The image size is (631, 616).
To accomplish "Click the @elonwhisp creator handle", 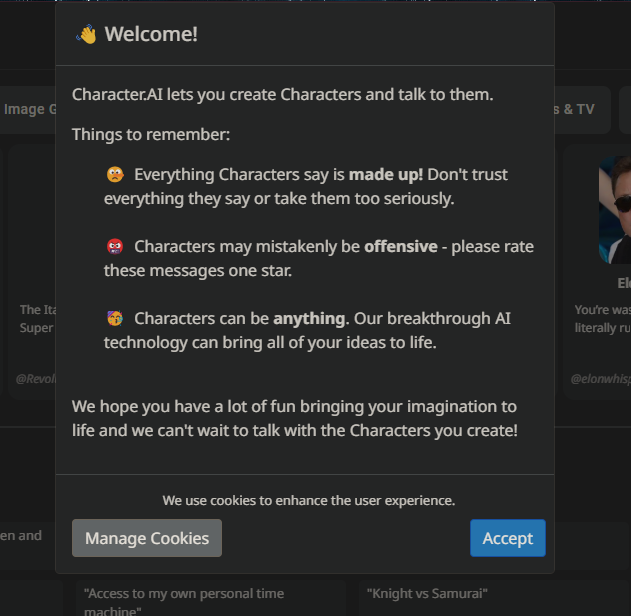I will pos(600,379).
